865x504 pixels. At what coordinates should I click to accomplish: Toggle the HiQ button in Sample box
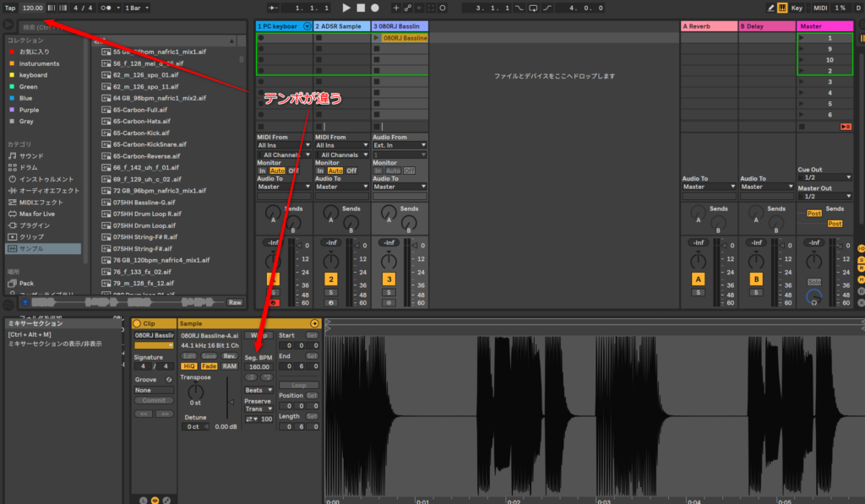click(188, 366)
